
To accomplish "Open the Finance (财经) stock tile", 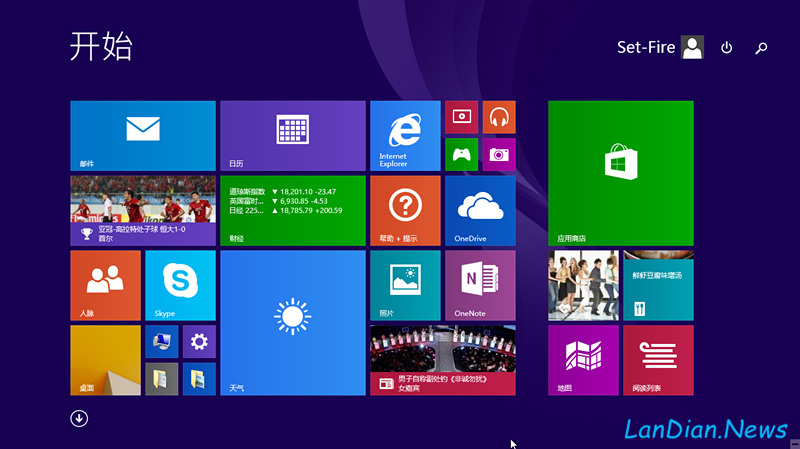I will (292, 210).
